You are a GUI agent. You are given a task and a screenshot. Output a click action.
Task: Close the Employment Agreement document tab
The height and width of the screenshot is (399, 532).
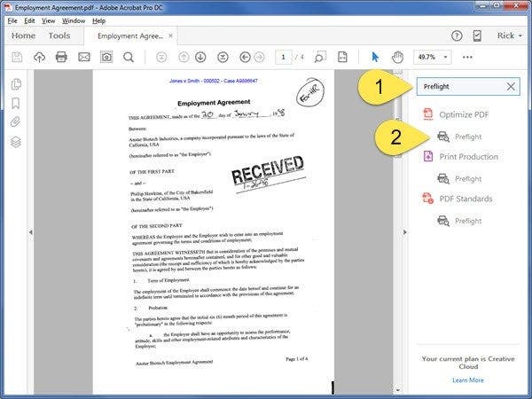coord(170,36)
